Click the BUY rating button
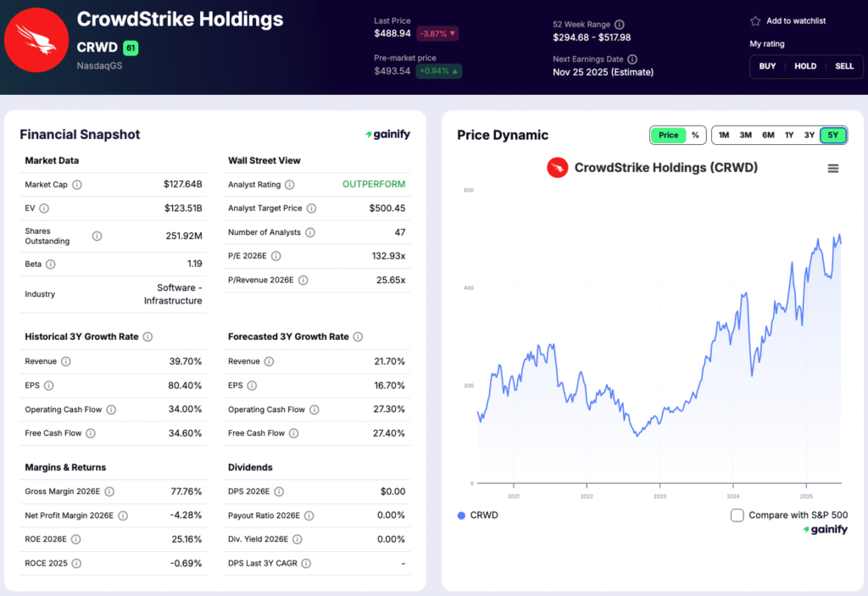 coord(767,66)
